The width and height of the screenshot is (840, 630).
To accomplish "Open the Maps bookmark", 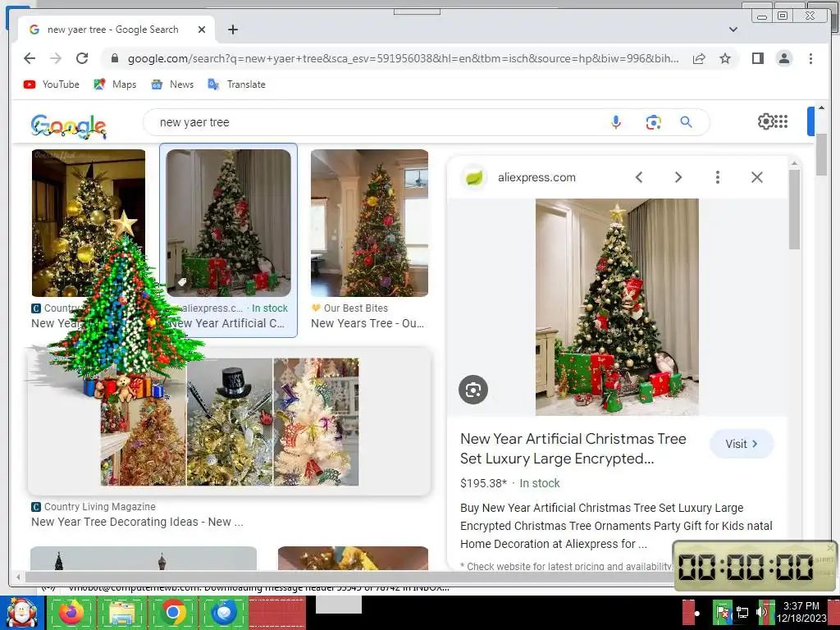I will (115, 84).
